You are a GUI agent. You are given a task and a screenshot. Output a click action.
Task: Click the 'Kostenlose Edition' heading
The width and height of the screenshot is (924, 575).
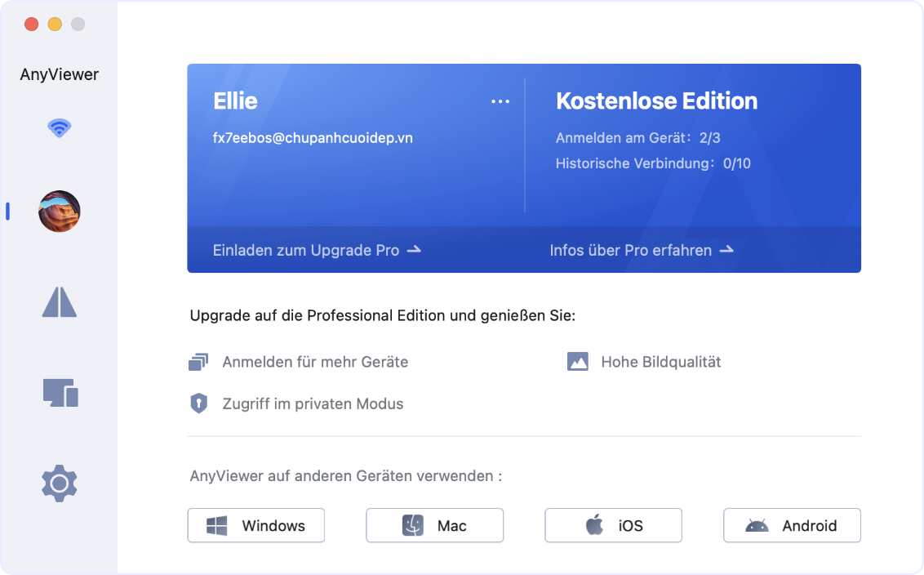pos(656,101)
